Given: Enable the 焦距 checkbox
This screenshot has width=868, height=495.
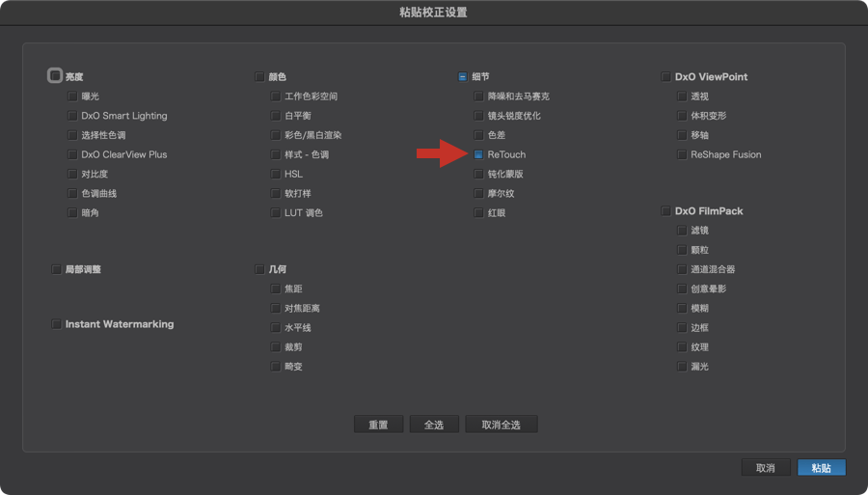Looking at the screenshot, I should click(x=276, y=289).
